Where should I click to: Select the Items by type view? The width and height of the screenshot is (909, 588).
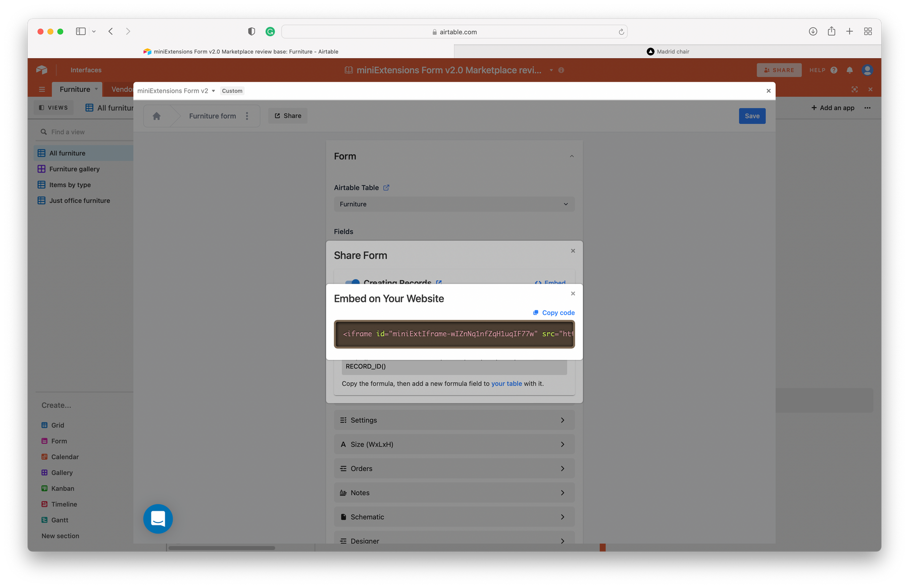pyautogui.click(x=84, y=185)
